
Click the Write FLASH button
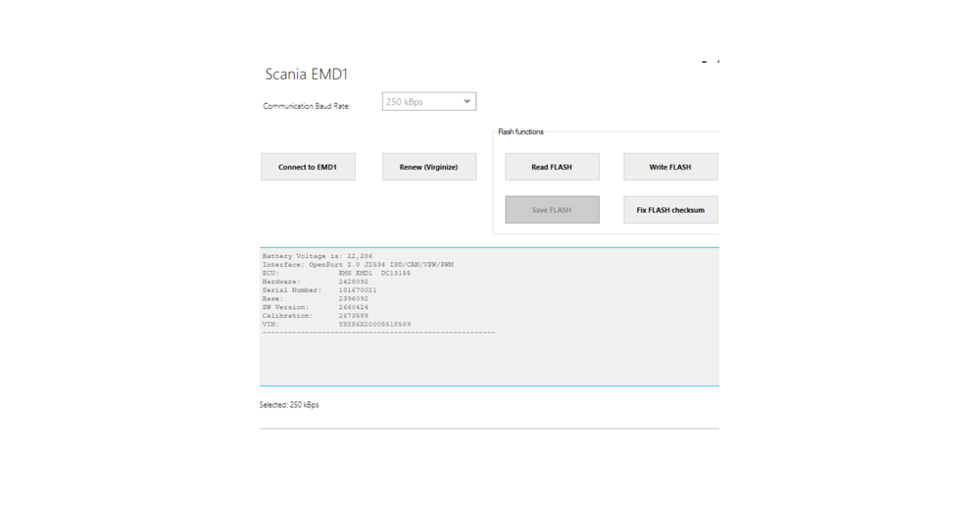coord(670,167)
